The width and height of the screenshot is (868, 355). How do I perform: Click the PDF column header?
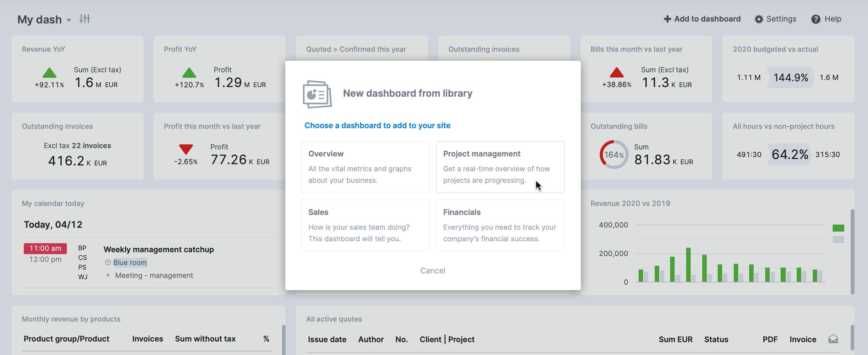tap(770, 339)
